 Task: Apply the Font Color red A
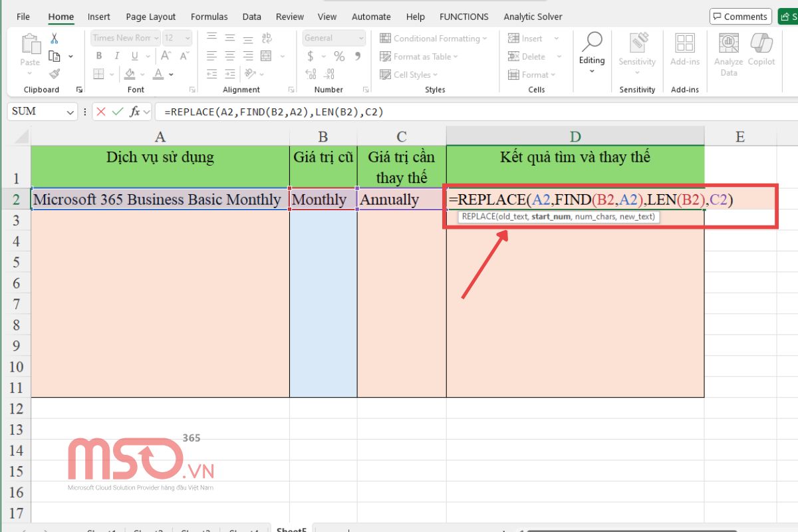[x=158, y=74]
